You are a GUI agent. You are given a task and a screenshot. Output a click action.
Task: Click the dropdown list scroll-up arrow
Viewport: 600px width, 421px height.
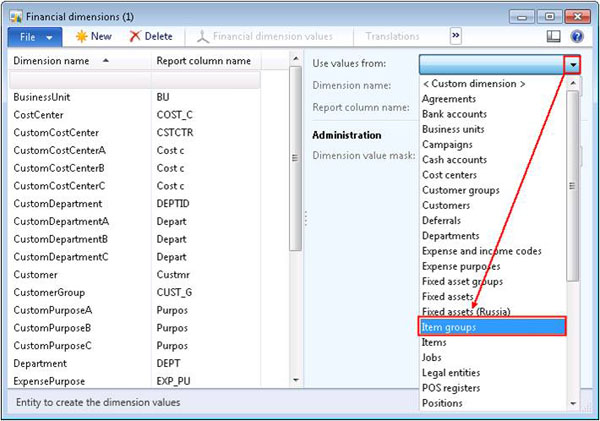[x=573, y=83]
